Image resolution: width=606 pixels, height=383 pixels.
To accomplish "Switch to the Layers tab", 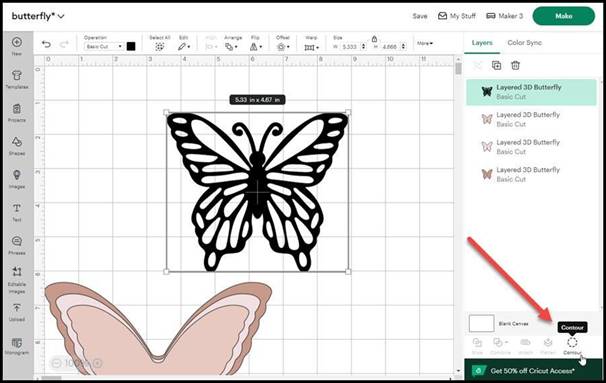I will 482,43.
